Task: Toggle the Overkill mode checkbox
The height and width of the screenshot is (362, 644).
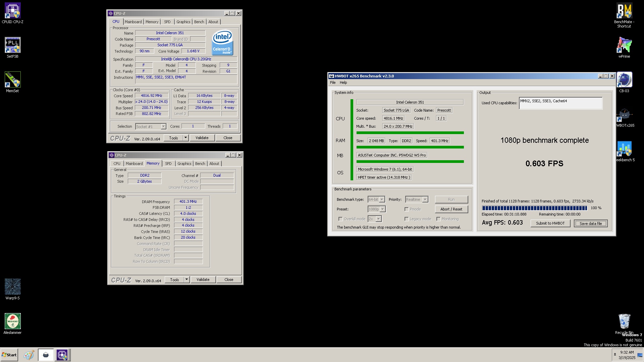Action: coord(340,219)
